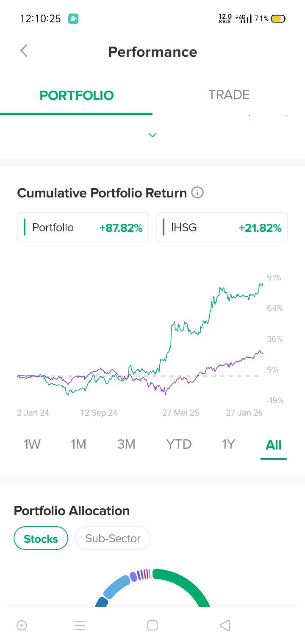Switch to the PORTFOLIO tab

point(77,95)
